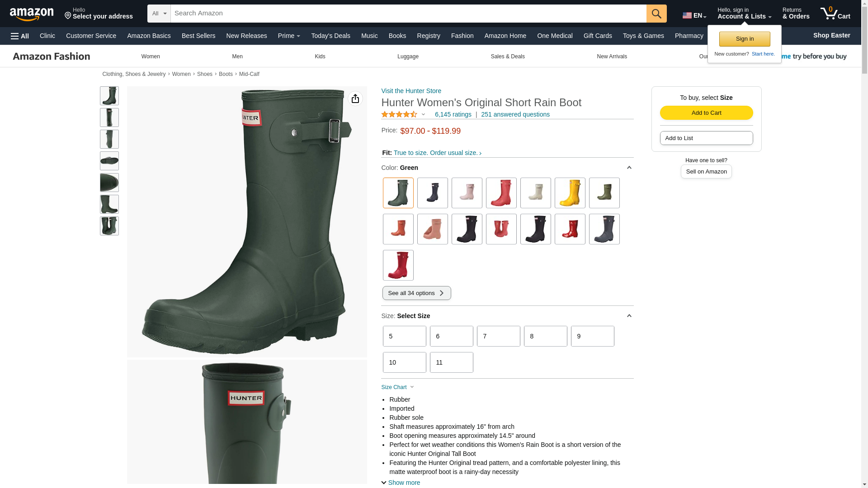Screen dimensions: 868x488
Task: Visit the Hunter Store link
Action: [x=411, y=91]
